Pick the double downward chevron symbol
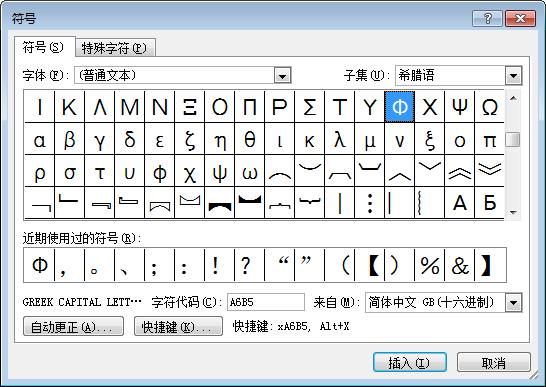 490,171
